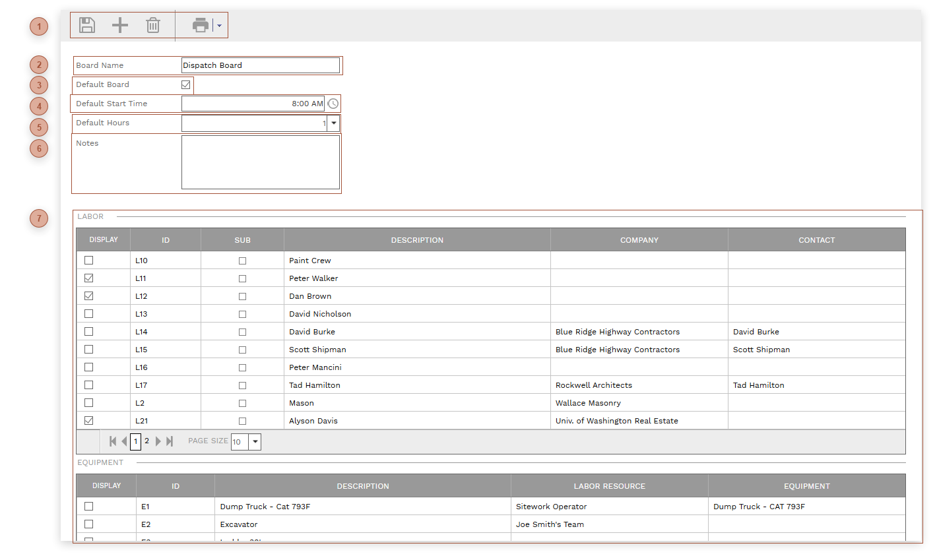Image resolution: width=937 pixels, height=560 pixels.
Task: Go to page 2 of Labor results
Action: [x=146, y=441]
